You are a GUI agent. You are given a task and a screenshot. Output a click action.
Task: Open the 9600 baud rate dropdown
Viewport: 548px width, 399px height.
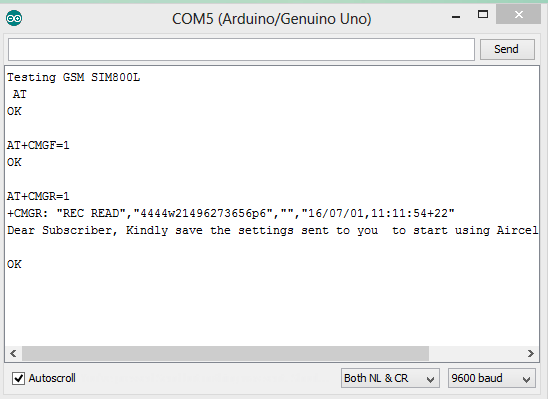[x=491, y=378]
